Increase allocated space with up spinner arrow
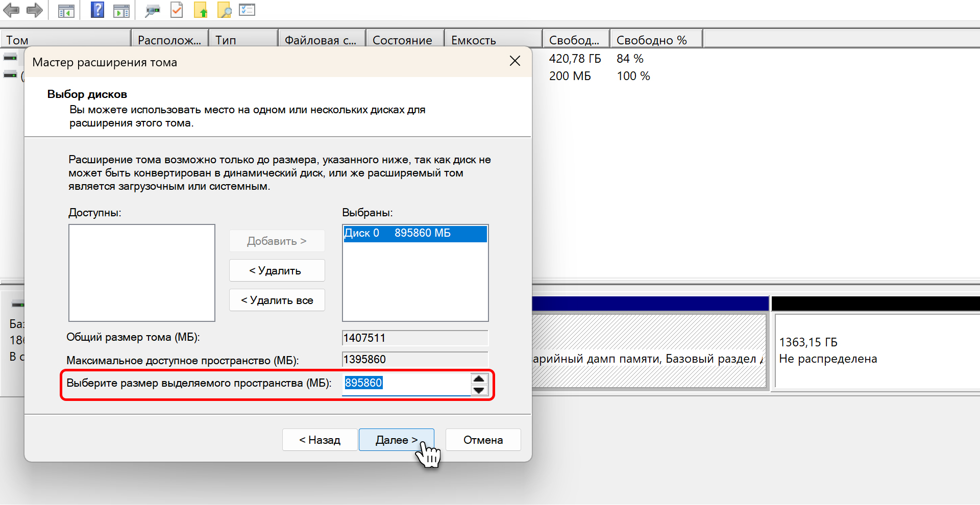Image resolution: width=980 pixels, height=505 pixels. pyautogui.click(x=479, y=378)
